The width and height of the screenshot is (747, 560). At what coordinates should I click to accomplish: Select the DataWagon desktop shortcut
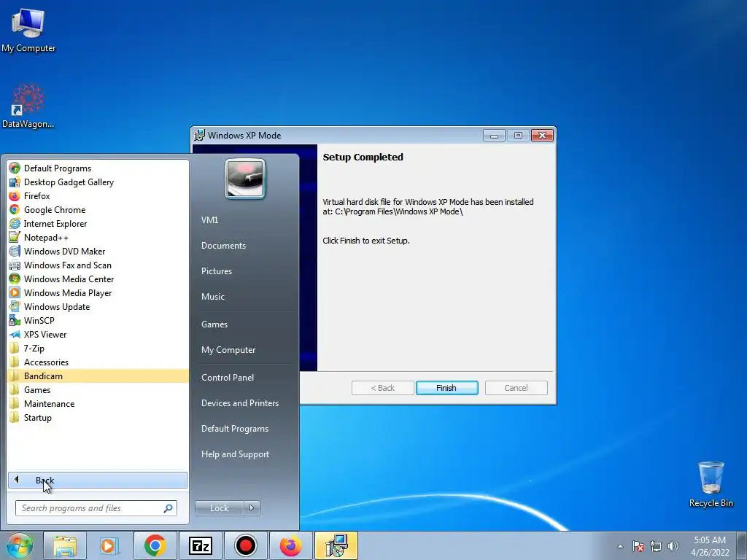pos(28,106)
